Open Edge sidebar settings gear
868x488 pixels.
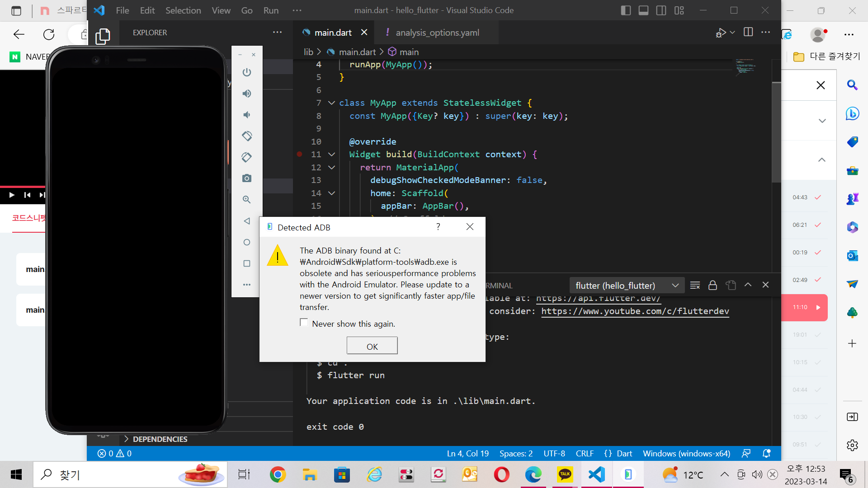(853, 445)
